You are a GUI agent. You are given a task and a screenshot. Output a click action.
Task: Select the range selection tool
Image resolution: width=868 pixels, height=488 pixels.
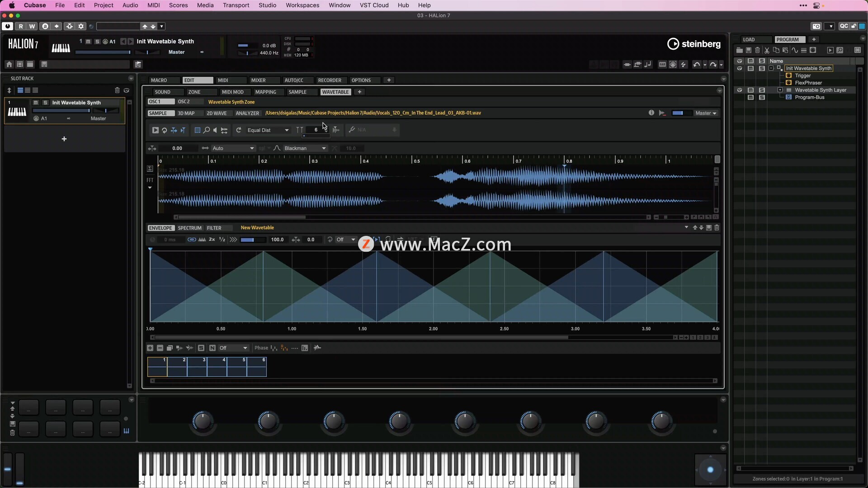(198, 130)
